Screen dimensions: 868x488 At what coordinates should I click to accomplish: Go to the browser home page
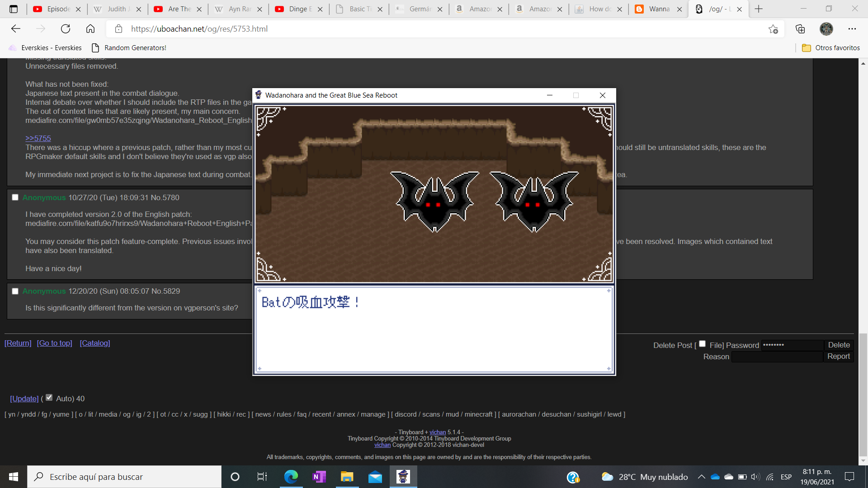tap(90, 29)
